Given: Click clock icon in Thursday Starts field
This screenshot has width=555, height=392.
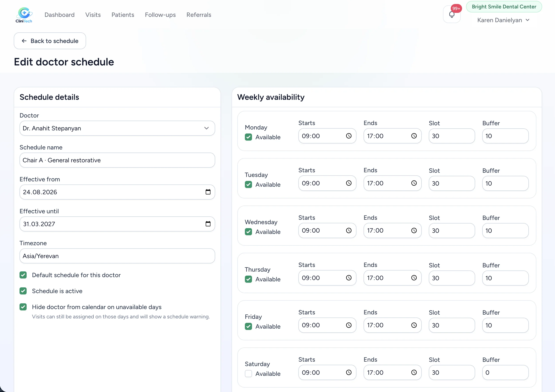Looking at the screenshot, I should (348, 278).
